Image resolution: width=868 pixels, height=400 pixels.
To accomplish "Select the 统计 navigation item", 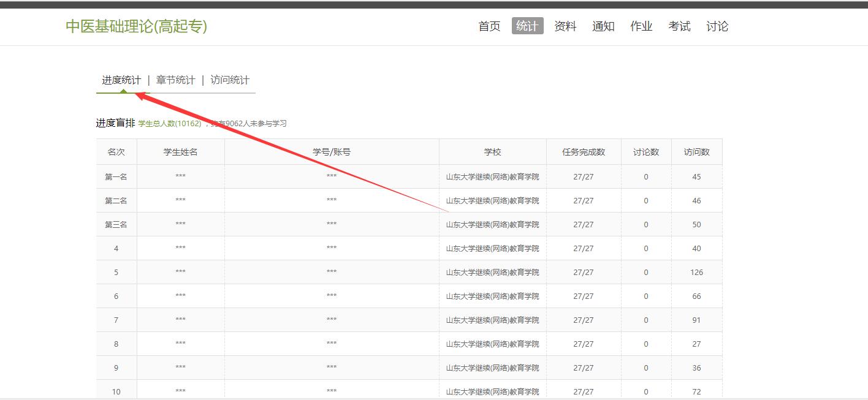I will pyautogui.click(x=527, y=26).
